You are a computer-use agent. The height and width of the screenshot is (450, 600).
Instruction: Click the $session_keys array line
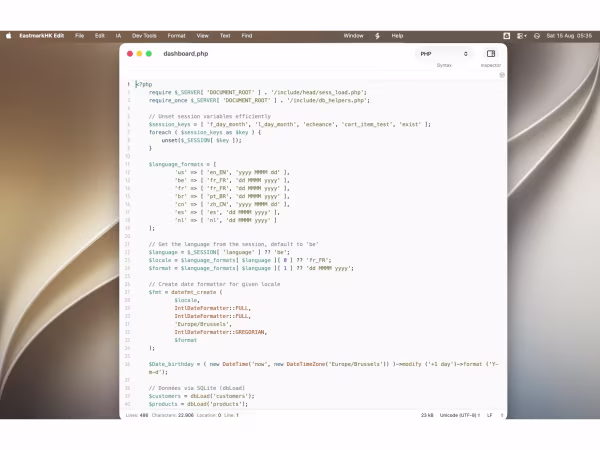point(290,124)
